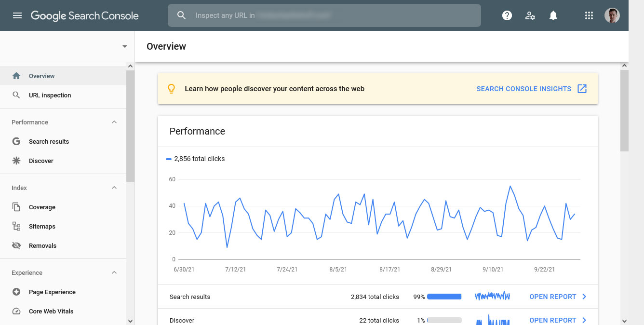
Task: Open report for Search results
Action: pyautogui.click(x=553, y=297)
